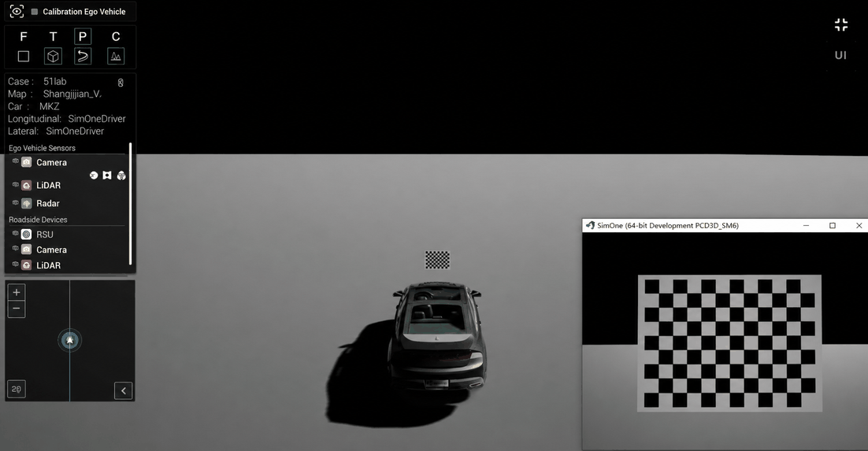Click the ego vehicle marker on minimap

70,340
